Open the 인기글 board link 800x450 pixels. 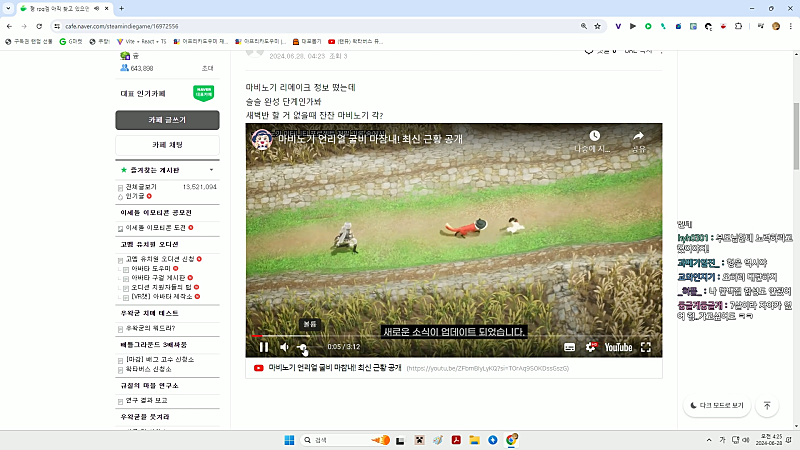[x=135, y=196]
